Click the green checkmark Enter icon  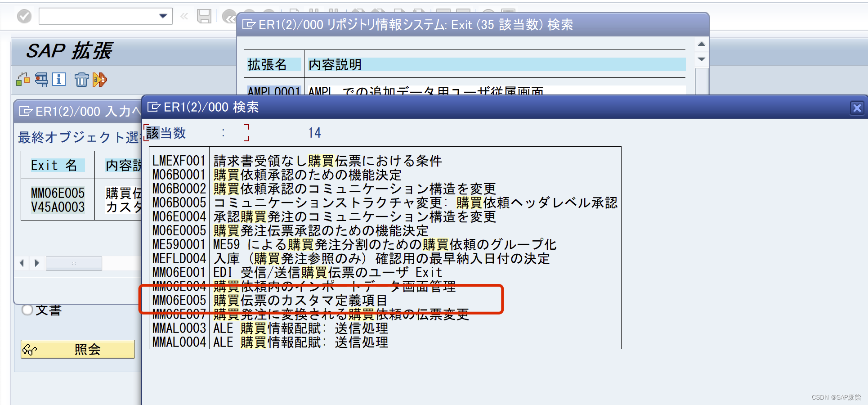pos(24,17)
